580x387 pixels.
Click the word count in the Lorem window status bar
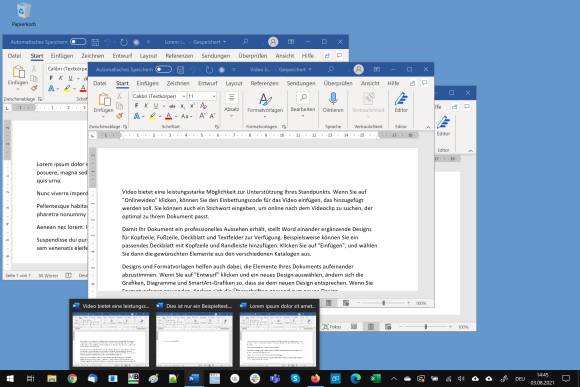point(48,276)
